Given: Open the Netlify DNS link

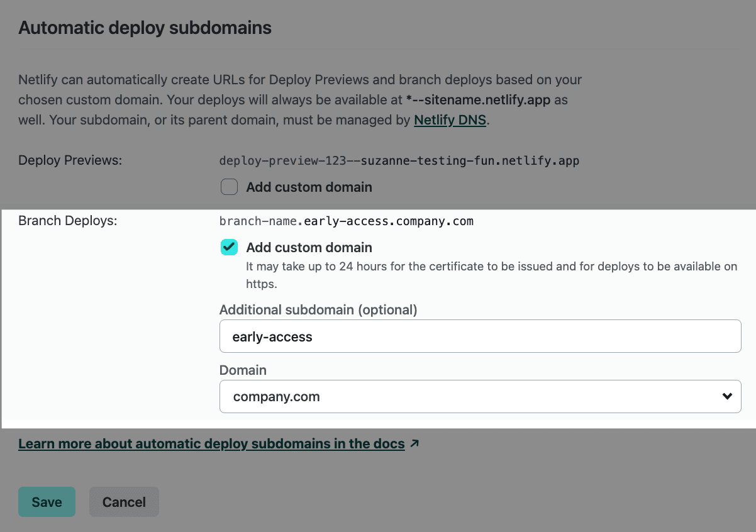Looking at the screenshot, I should 450,120.
